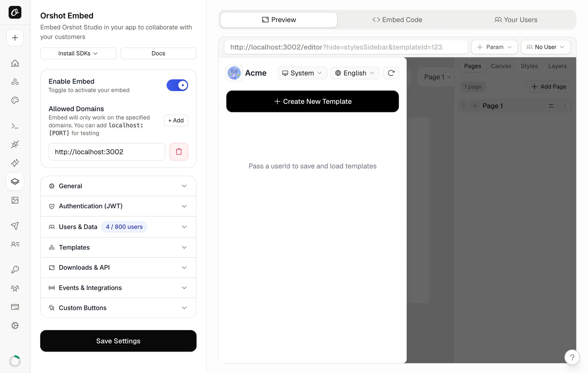Open the System theme dropdown
Screen dimensions: 588x373
302,73
